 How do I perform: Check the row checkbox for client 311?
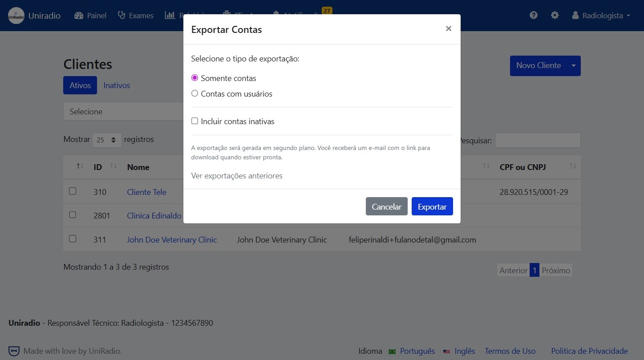[x=73, y=239]
